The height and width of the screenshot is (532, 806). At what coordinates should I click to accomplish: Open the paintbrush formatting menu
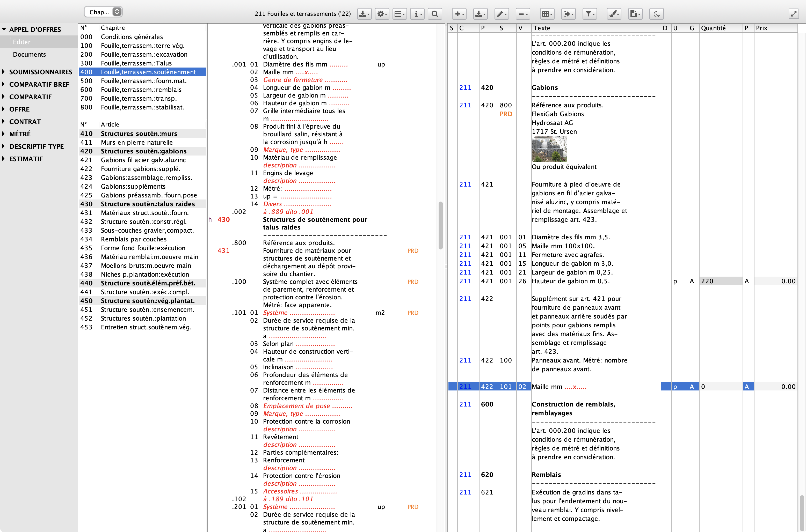click(614, 14)
